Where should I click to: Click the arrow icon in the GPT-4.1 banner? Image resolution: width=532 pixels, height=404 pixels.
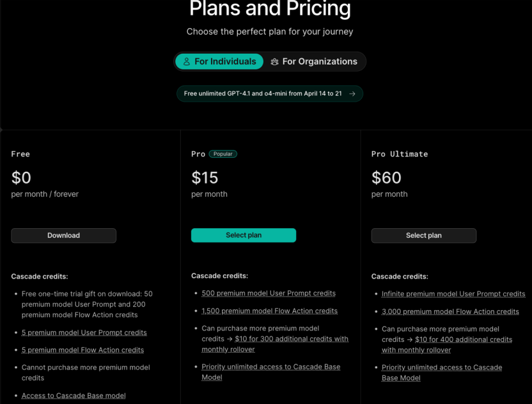(x=352, y=94)
